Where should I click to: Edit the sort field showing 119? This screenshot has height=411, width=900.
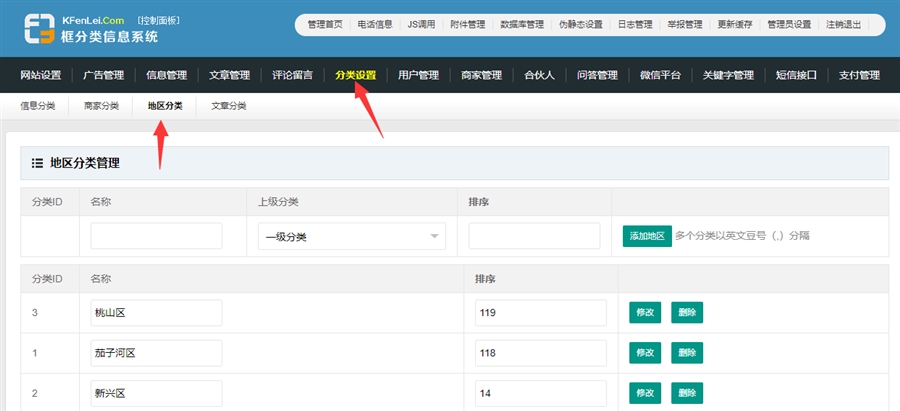point(540,313)
